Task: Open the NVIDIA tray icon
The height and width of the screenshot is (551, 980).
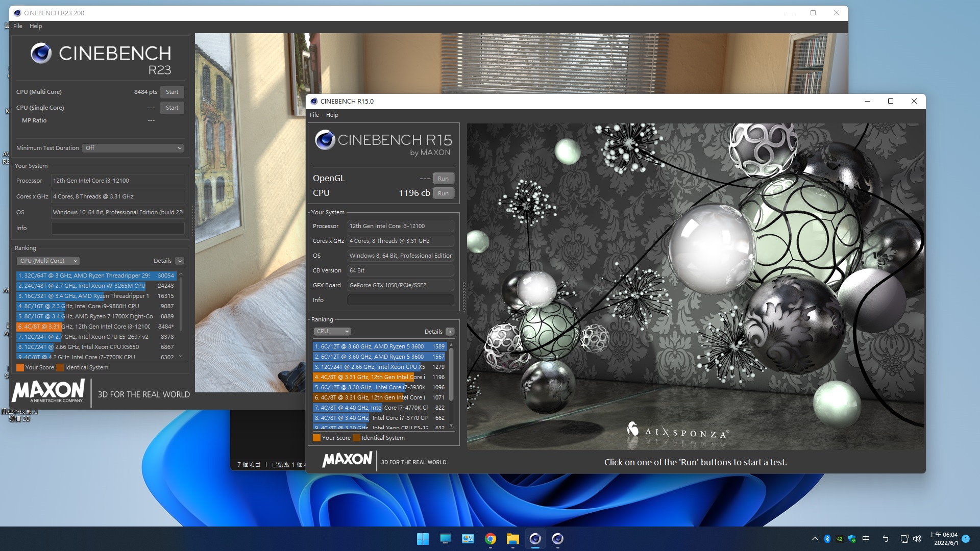Action: click(839, 539)
